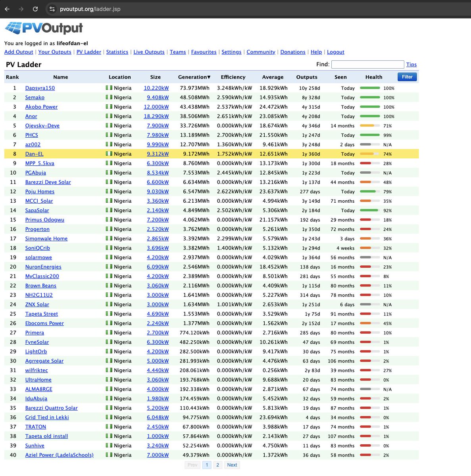Click the Average column header
This screenshot has width=471, height=476.
coord(273,77)
